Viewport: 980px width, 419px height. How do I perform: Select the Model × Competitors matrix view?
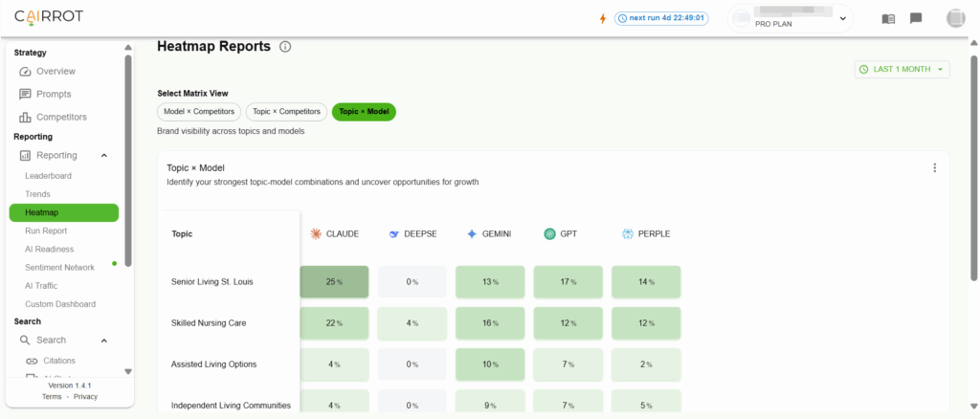tap(199, 112)
